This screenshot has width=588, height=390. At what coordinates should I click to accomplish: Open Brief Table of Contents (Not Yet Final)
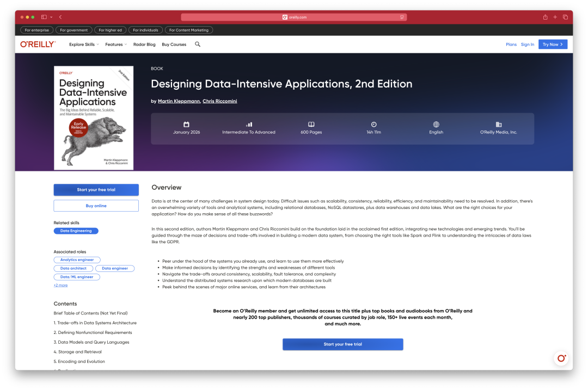tap(90, 313)
